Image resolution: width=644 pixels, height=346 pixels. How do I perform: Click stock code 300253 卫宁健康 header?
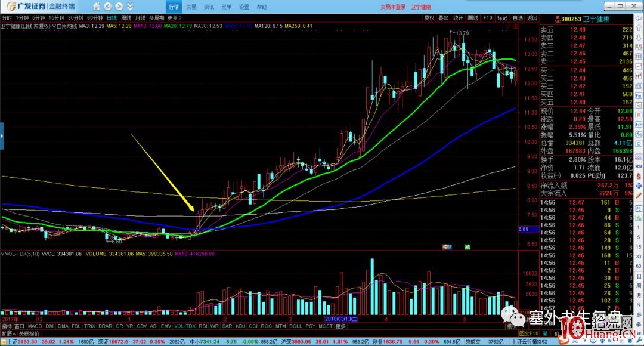tap(586, 19)
